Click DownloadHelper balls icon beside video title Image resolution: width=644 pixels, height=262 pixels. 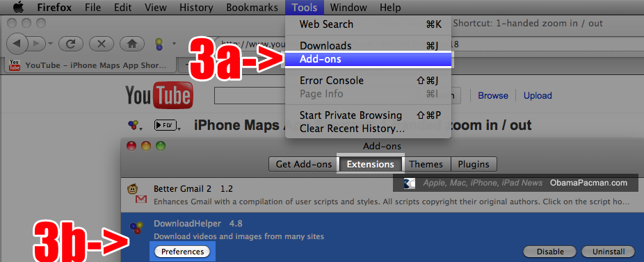pyautogui.click(x=133, y=125)
